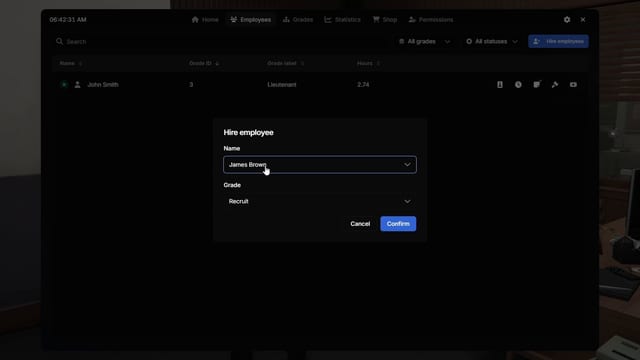Switch to the Shop tab
640x360 pixels.
click(x=385, y=20)
